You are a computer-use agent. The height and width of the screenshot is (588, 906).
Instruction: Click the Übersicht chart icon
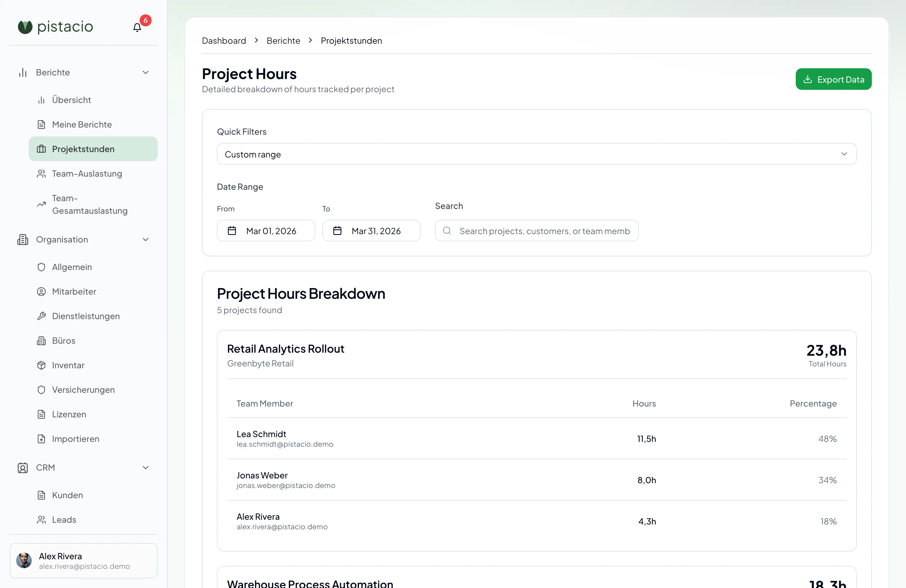pyautogui.click(x=41, y=100)
